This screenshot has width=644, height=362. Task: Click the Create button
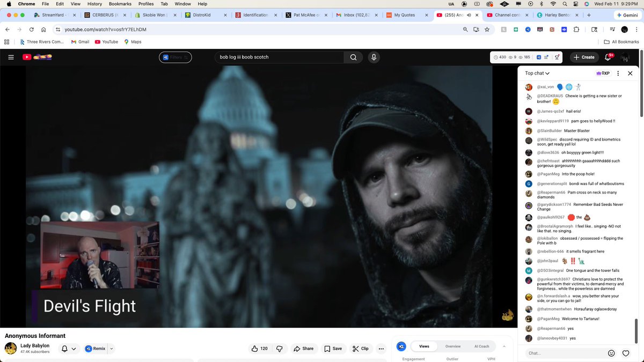pyautogui.click(x=584, y=57)
